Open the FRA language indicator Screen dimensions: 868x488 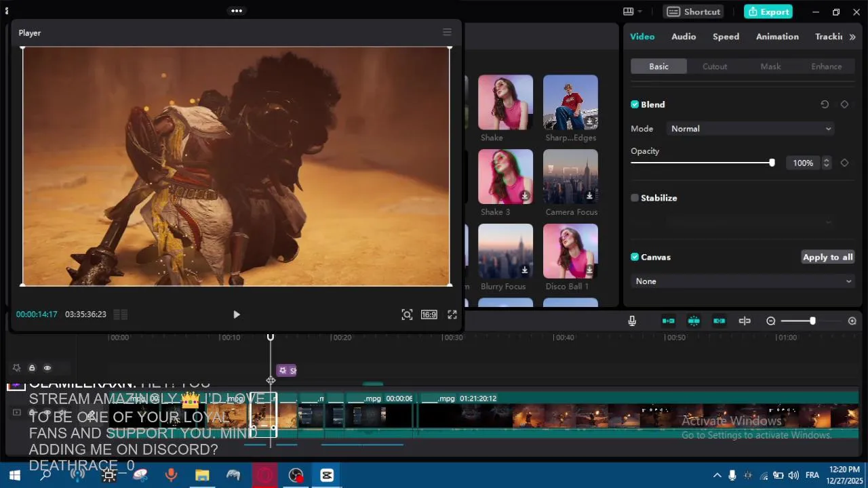coord(812,475)
